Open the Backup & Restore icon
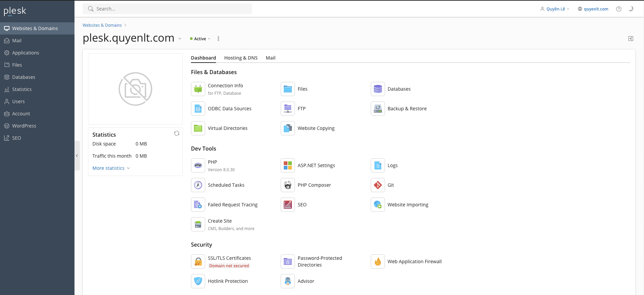644x295 pixels. click(x=378, y=109)
